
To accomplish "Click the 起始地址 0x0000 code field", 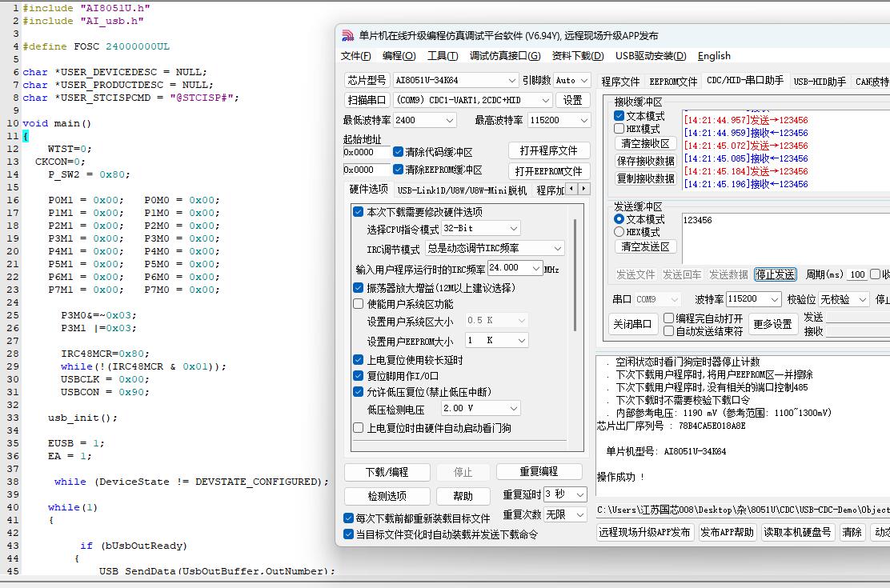I will coord(367,152).
